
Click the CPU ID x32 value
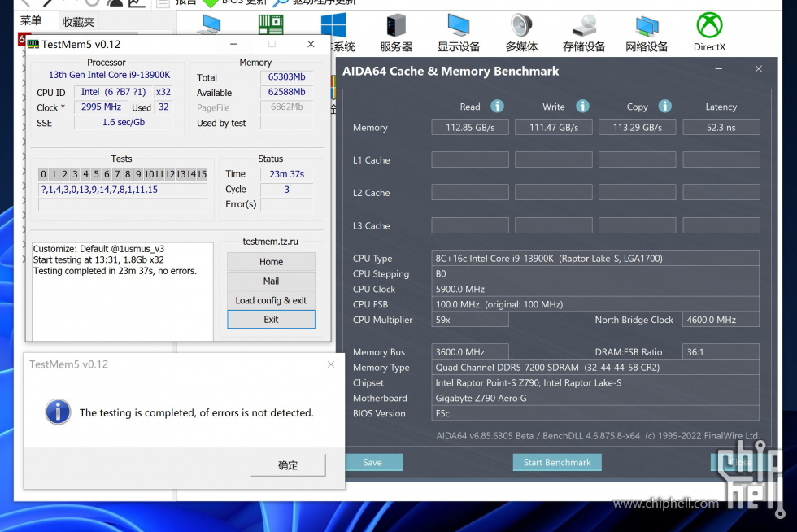coord(163,92)
